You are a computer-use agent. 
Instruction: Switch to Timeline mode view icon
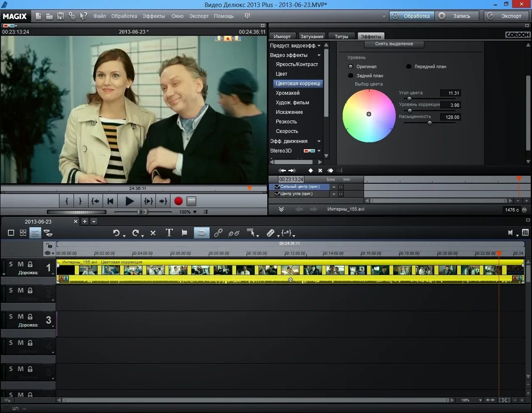click(x=35, y=233)
